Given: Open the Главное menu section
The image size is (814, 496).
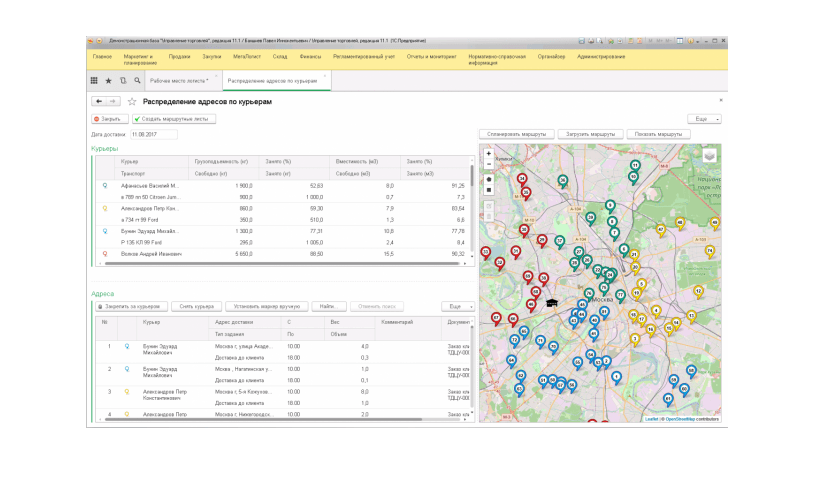Looking at the screenshot, I should 102,57.
